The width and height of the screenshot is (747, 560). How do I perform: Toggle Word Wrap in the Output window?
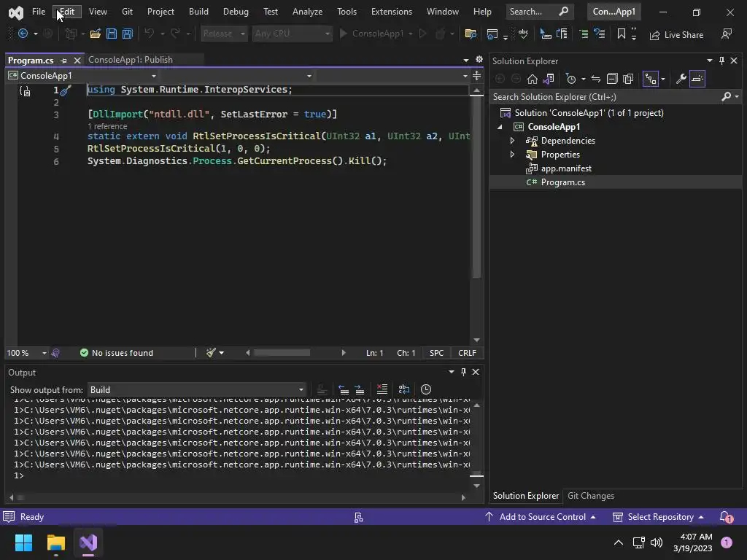(404, 389)
